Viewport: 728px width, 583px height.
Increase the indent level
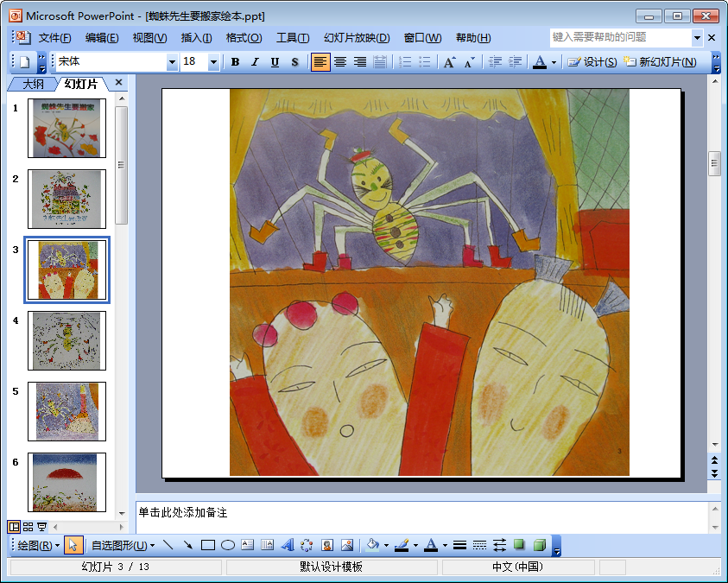pos(515,61)
